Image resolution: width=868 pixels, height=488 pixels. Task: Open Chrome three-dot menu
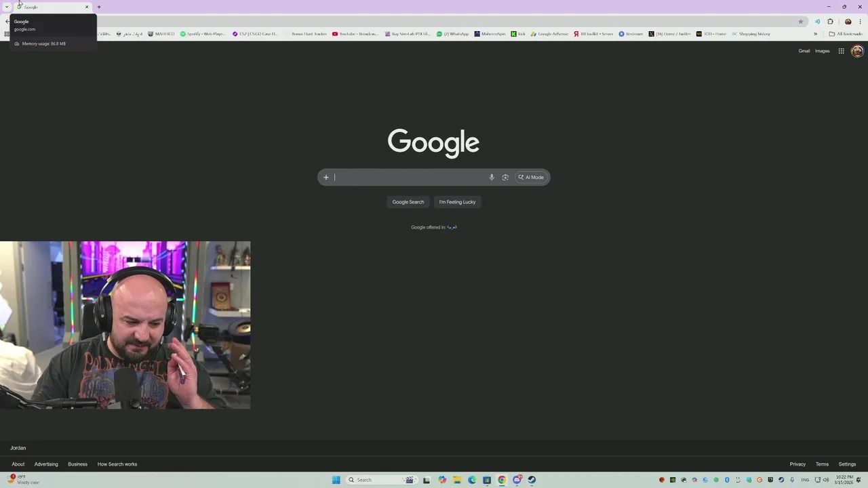[x=861, y=22]
